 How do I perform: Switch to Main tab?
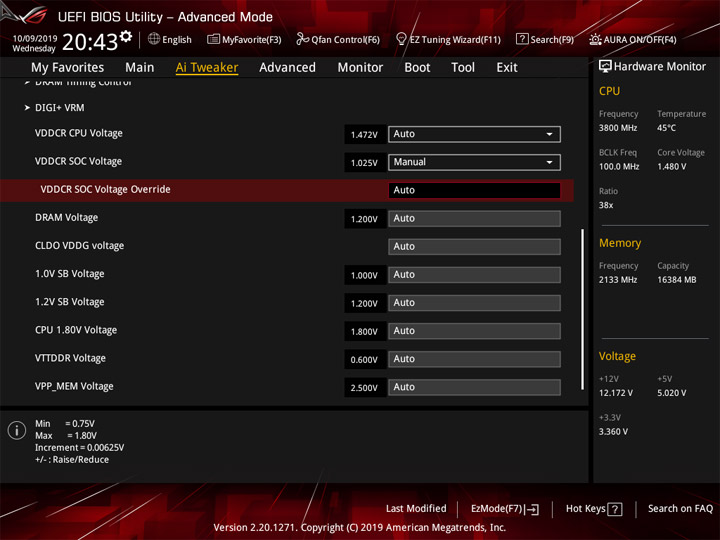pos(140,68)
